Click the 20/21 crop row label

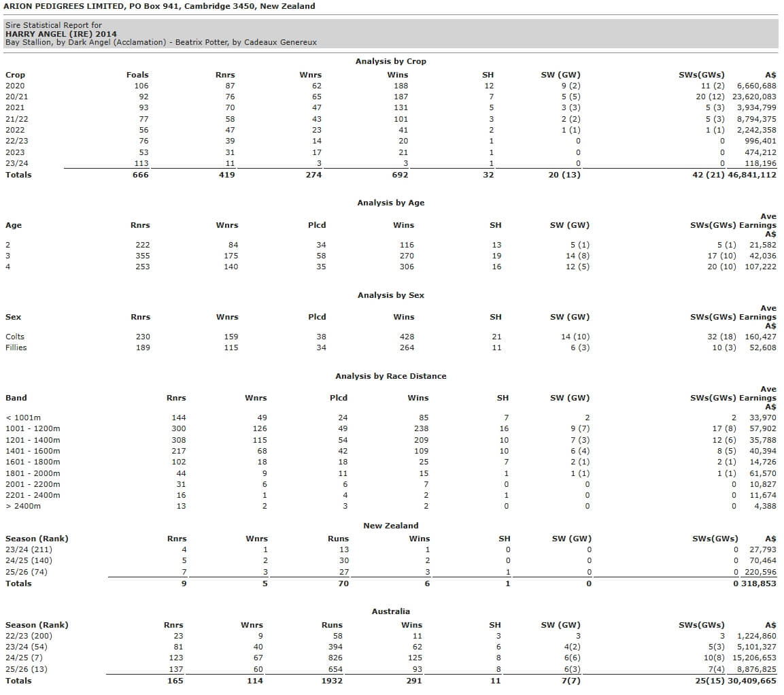pos(15,97)
